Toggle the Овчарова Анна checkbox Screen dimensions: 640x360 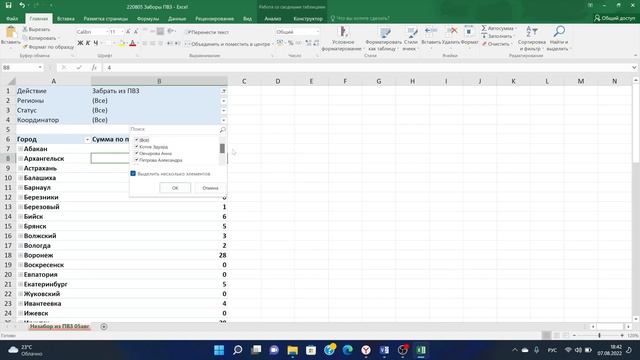tap(136, 153)
